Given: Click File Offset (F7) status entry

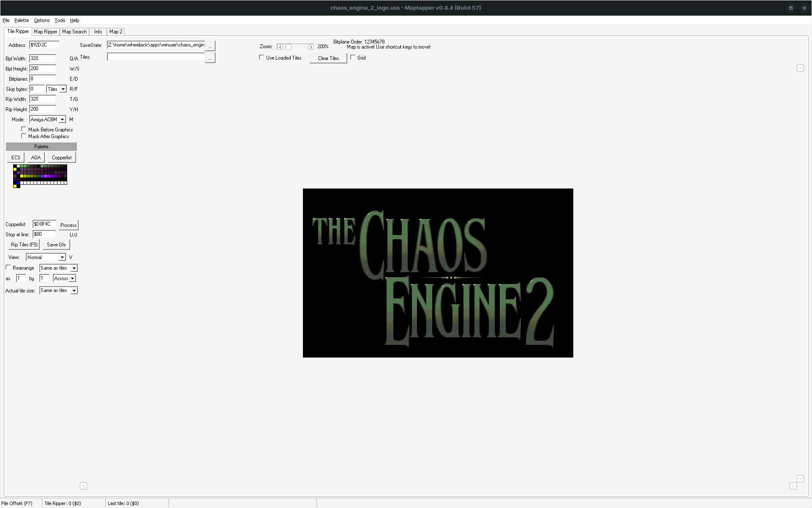Looking at the screenshot, I should click(17, 503).
